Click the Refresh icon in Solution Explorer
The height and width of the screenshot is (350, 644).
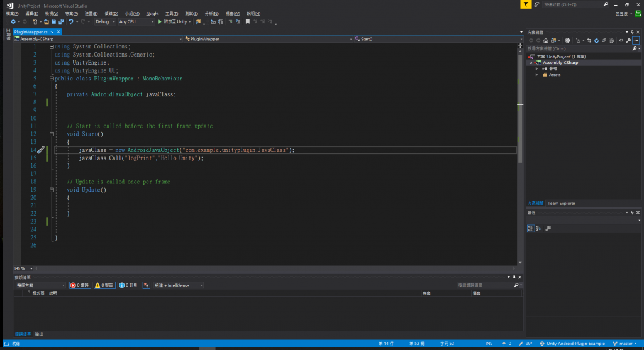tap(595, 40)
